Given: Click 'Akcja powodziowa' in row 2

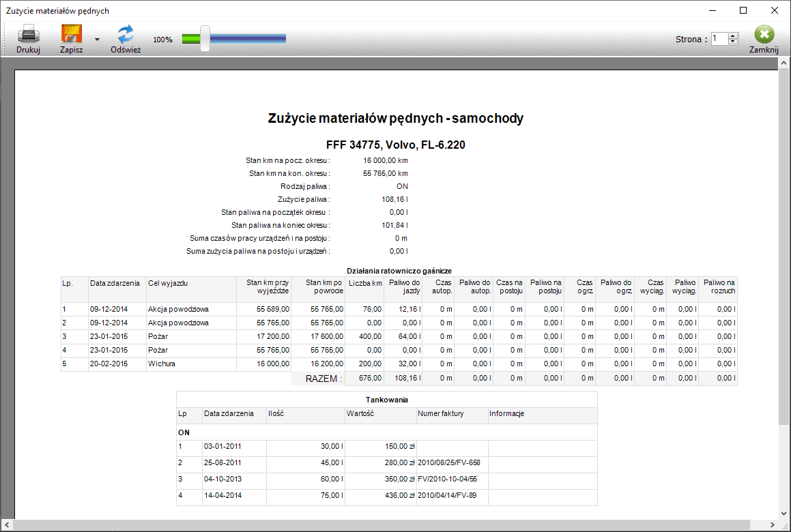Looking at the screenshot, I should coord(178,323).
